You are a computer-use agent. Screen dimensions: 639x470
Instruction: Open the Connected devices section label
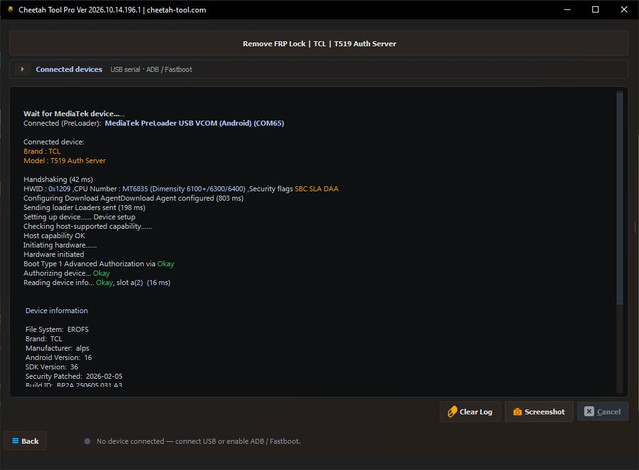pos(69,69)
